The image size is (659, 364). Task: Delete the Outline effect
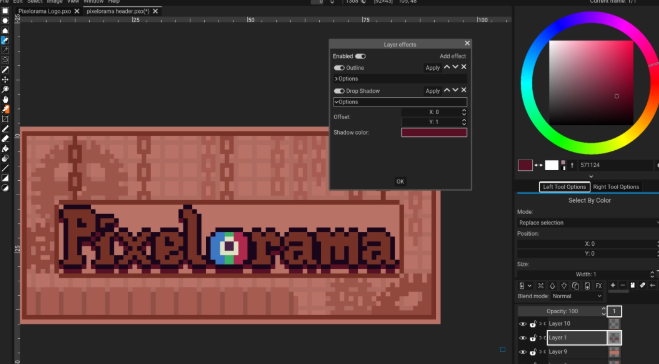click(464, 67)
